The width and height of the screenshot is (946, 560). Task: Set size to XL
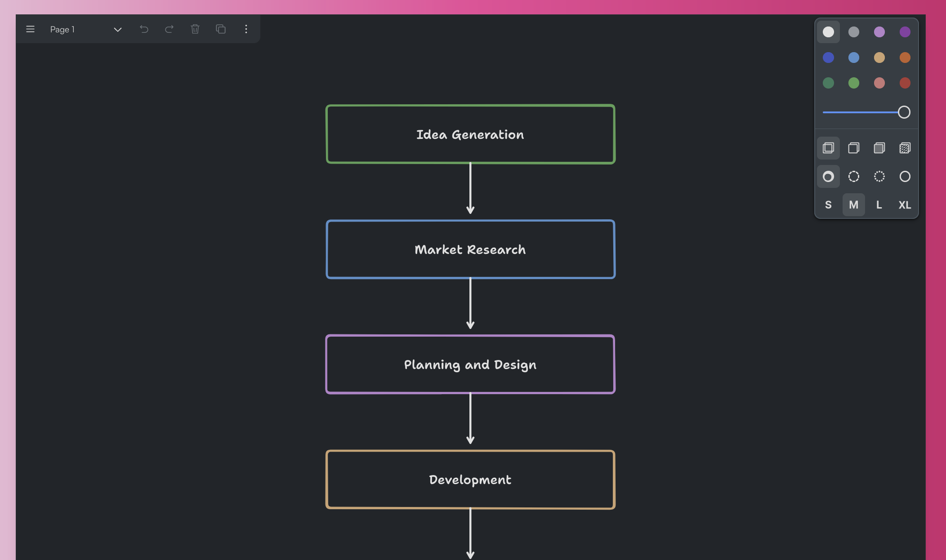tap(905, 205)
